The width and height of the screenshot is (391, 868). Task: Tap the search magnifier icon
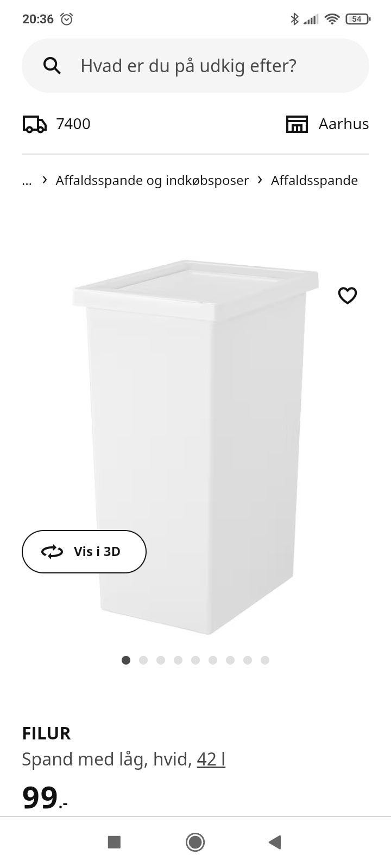tap(52, 66)
